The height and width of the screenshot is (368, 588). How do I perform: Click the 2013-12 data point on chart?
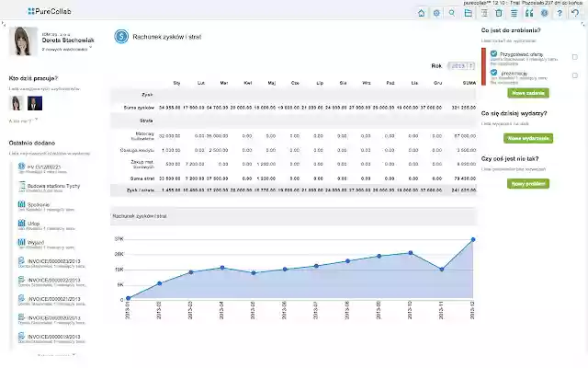(x=473, y=239)
